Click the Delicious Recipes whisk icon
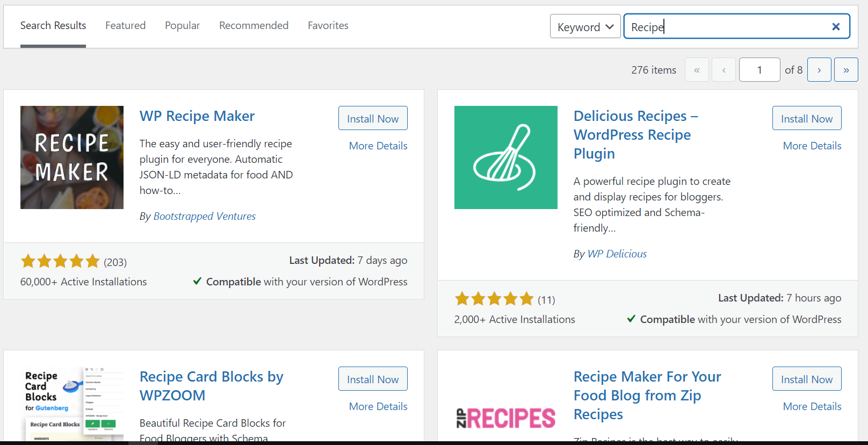 click(x=505, y=157)
